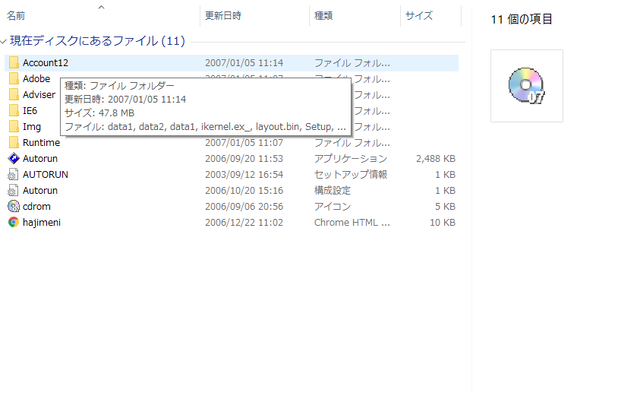This screenshot has height=393, width=640.
Task: Click the Account12 type cell ファイル フォル...
Action: tap(352, 63)
